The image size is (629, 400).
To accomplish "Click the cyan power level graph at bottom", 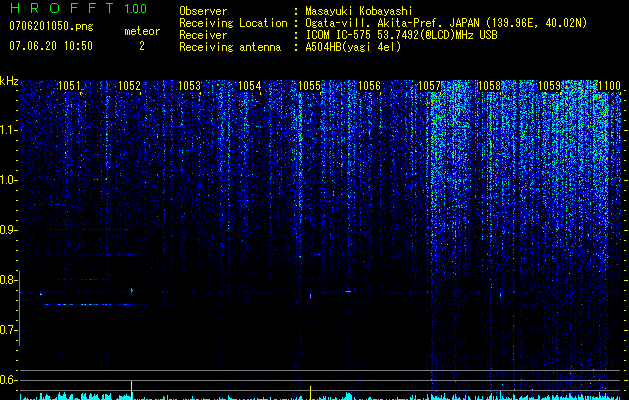I will click(x=321, y=396).
